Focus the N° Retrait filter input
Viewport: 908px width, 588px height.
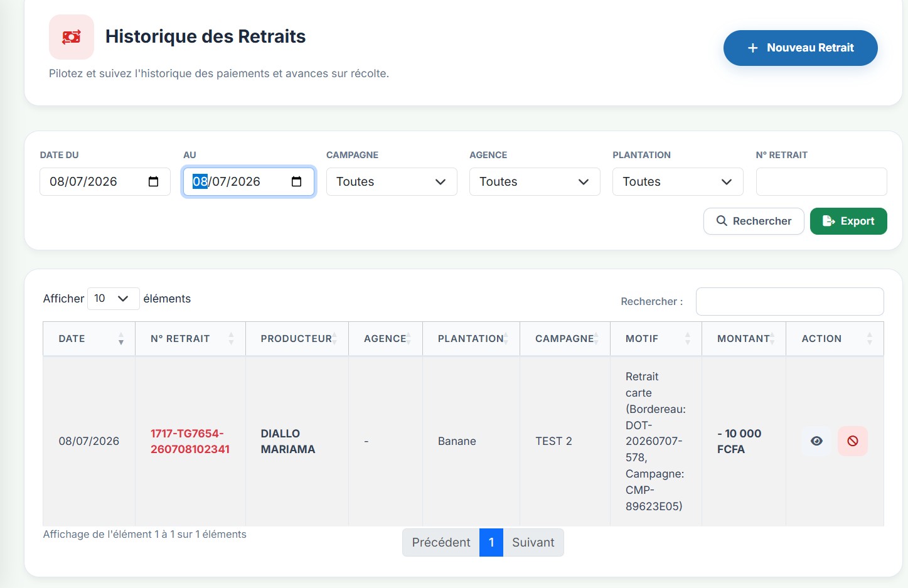click(821, 182)
